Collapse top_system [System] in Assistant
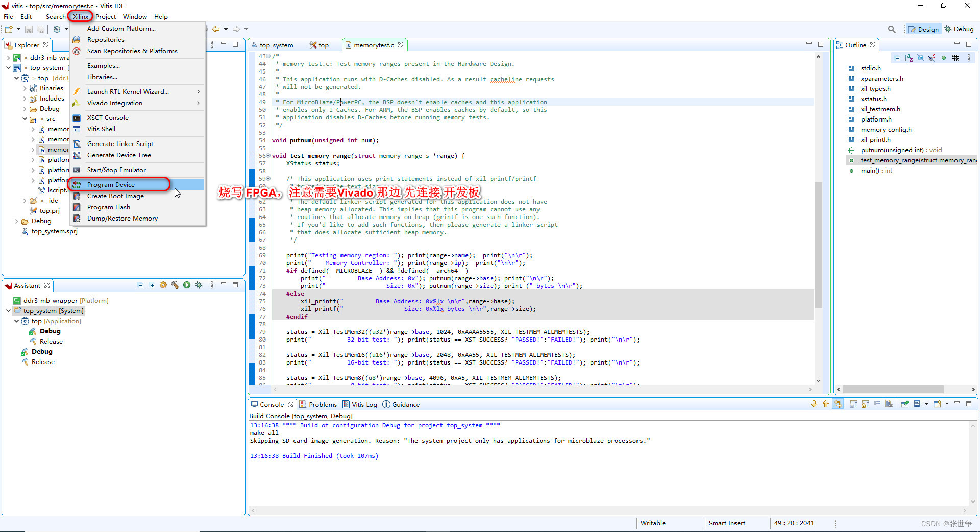980x532 pixels. click(9, 311)
